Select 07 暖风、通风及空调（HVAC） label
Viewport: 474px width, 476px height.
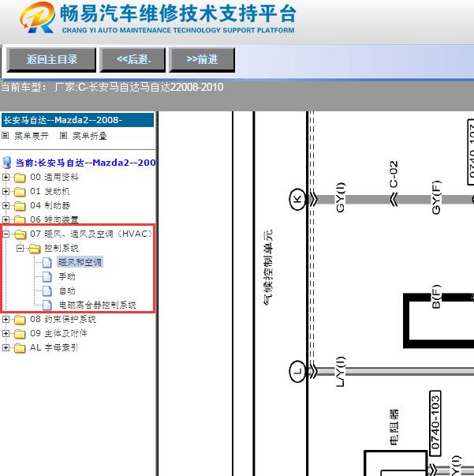91,234
